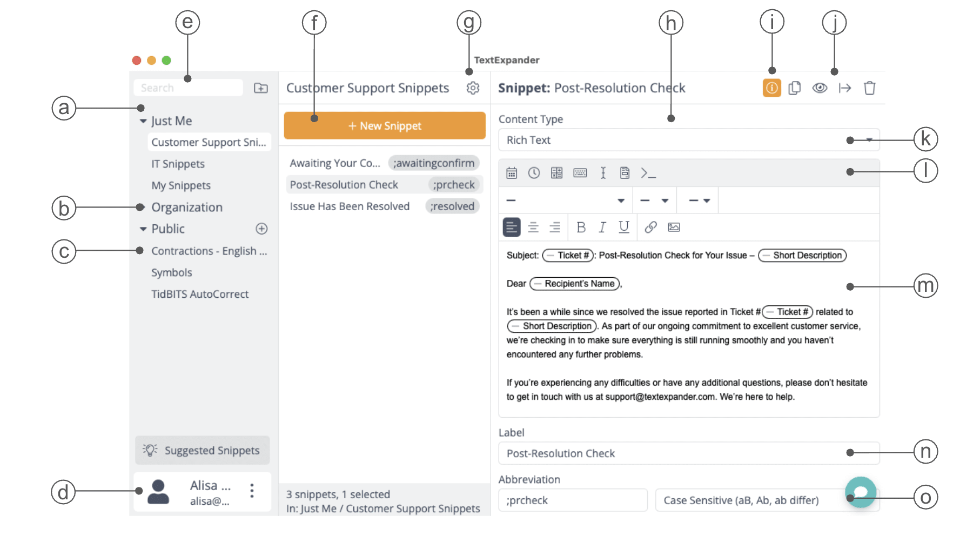
Task: Click the insert time clock icon
Action: coord(534,173)
